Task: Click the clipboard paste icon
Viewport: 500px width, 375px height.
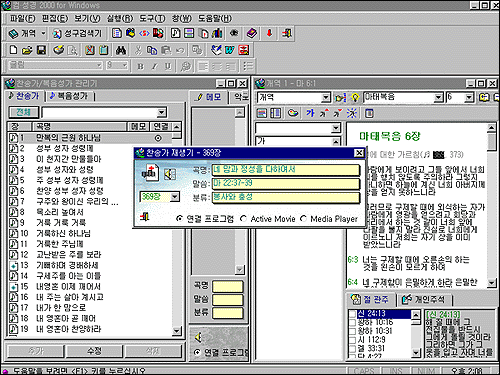Action: 104,50
